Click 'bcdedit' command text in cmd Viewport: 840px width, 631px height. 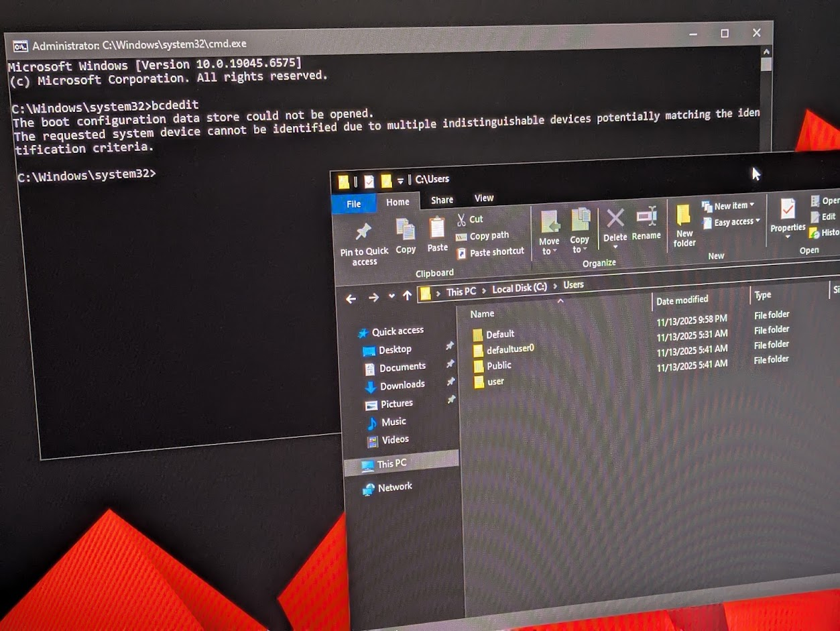click(x=175, y=105)
